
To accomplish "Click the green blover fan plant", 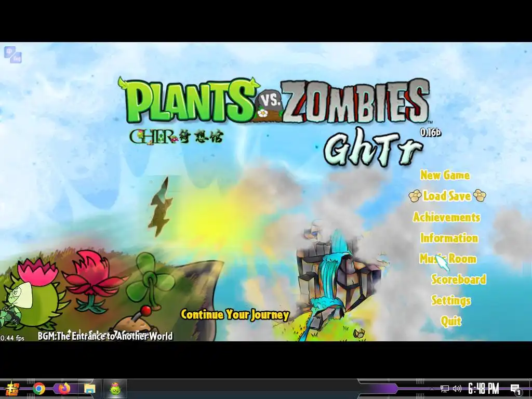I will point(150,280).
